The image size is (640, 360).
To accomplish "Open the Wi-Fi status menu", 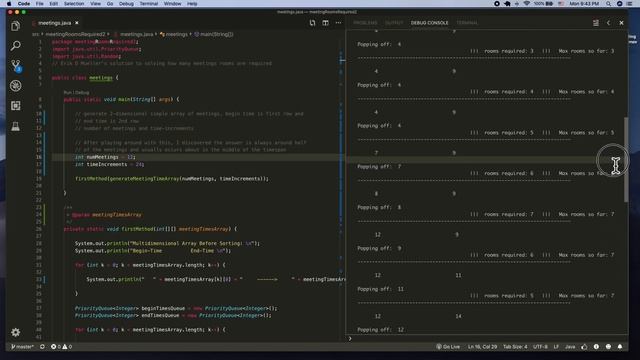I will click(x=527, y=4).
